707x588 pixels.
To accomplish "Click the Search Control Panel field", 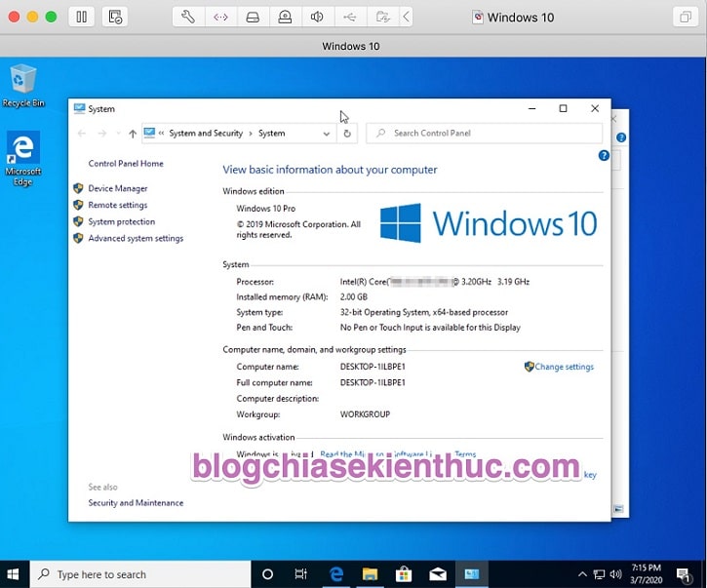I will click(485, 134).
